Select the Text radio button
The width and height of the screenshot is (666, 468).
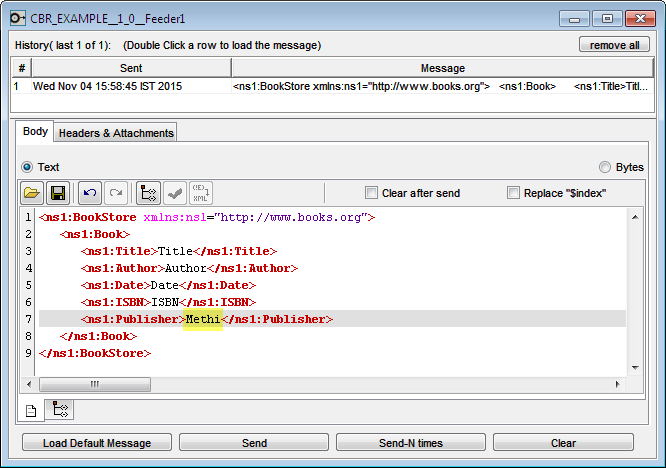pyautogui.click(x=27, y=167)
